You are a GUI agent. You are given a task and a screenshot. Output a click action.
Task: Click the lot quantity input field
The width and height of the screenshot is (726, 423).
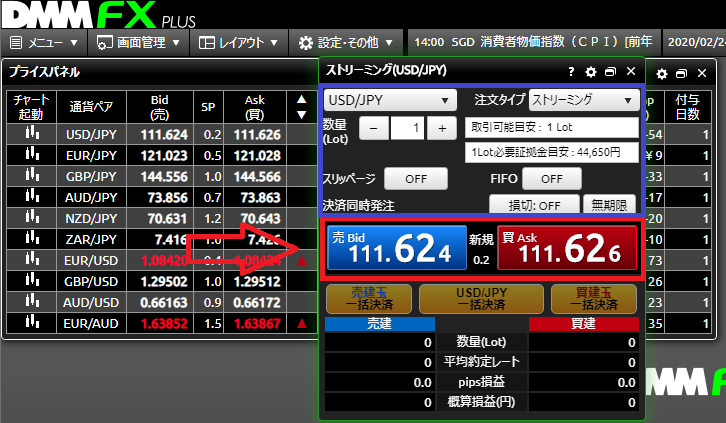(408, 128)
